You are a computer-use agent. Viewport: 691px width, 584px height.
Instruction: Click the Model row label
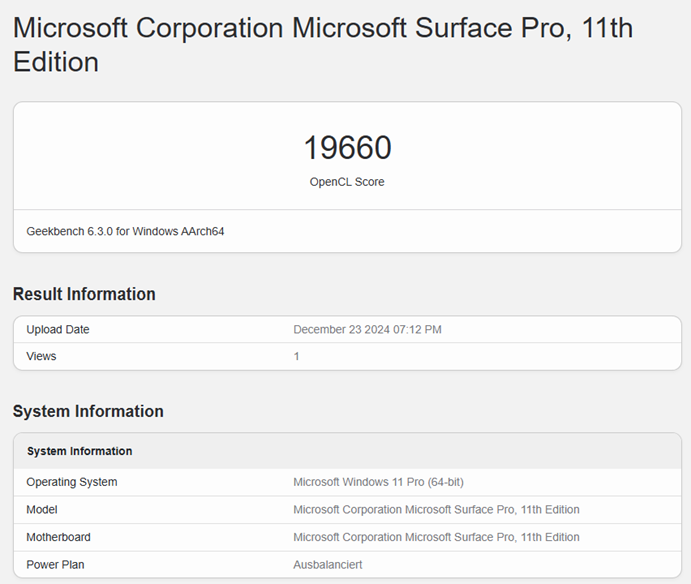pyautogui.click(x=43, y=510)
